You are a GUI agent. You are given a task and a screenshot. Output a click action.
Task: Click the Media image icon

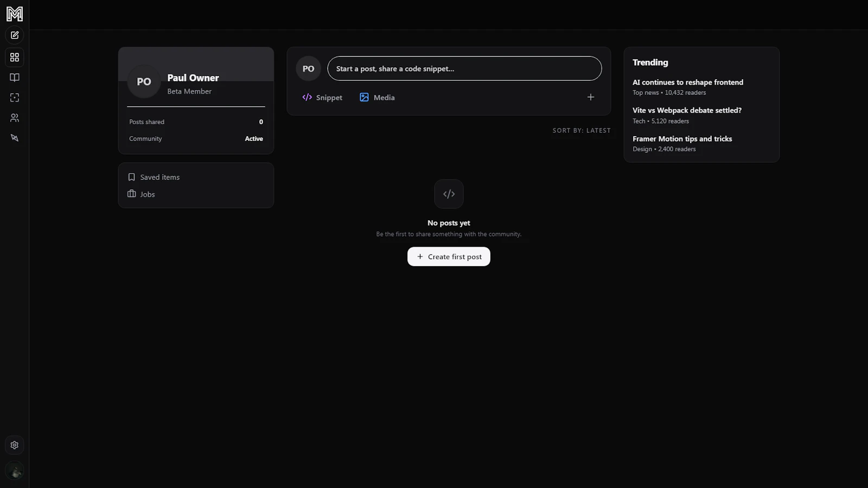tap(364, 97)
